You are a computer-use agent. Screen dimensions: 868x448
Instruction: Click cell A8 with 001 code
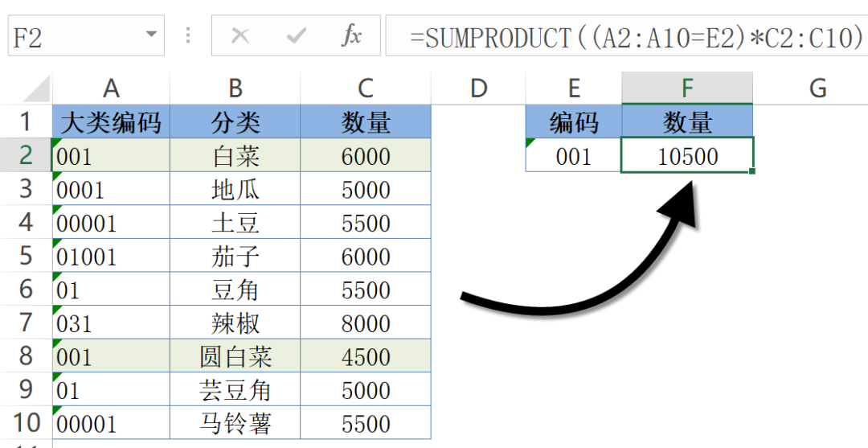(x=111, y=356)
